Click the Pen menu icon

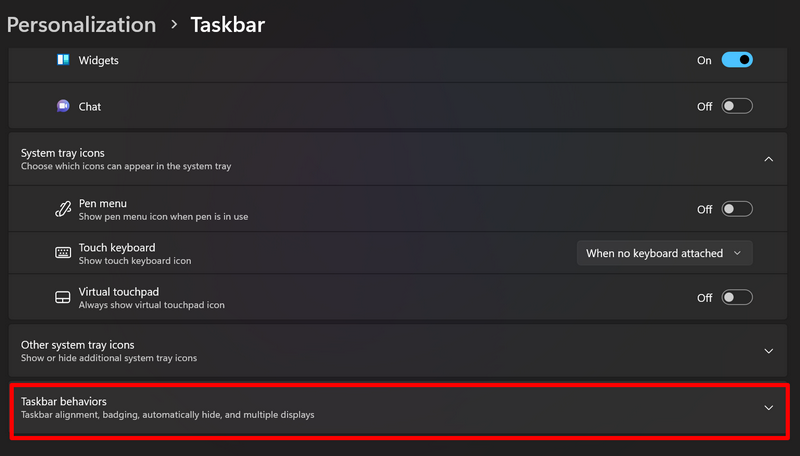pyautogui.click(x=63, y=209)
